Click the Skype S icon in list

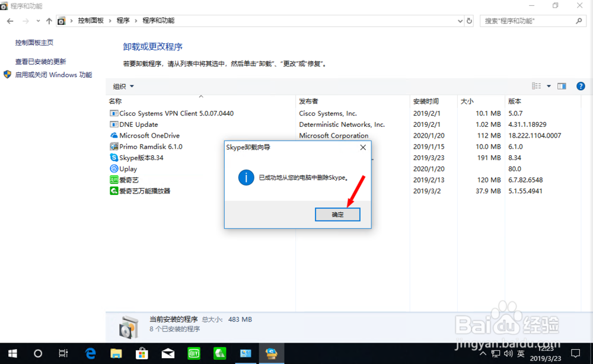[x=113, y=157]
